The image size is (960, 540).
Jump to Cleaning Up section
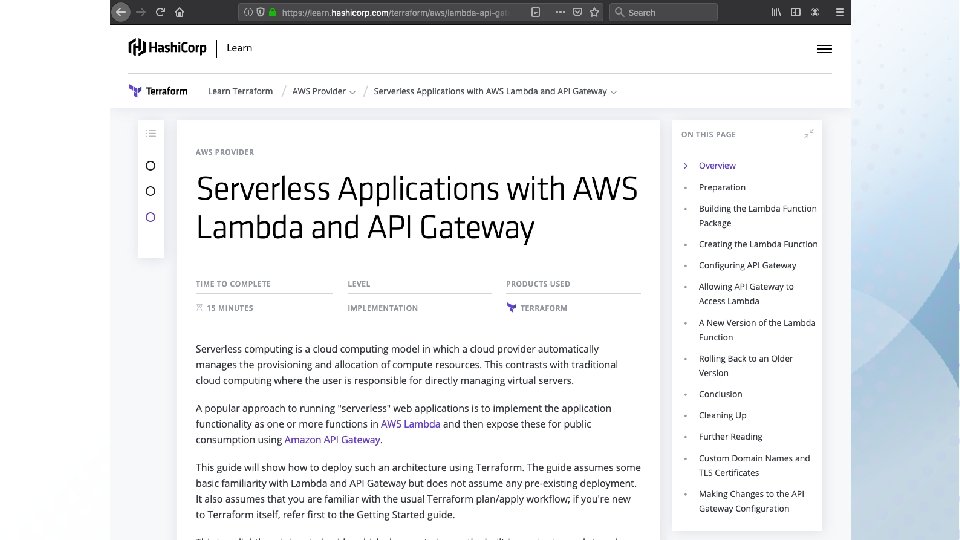tap(722, 415)
